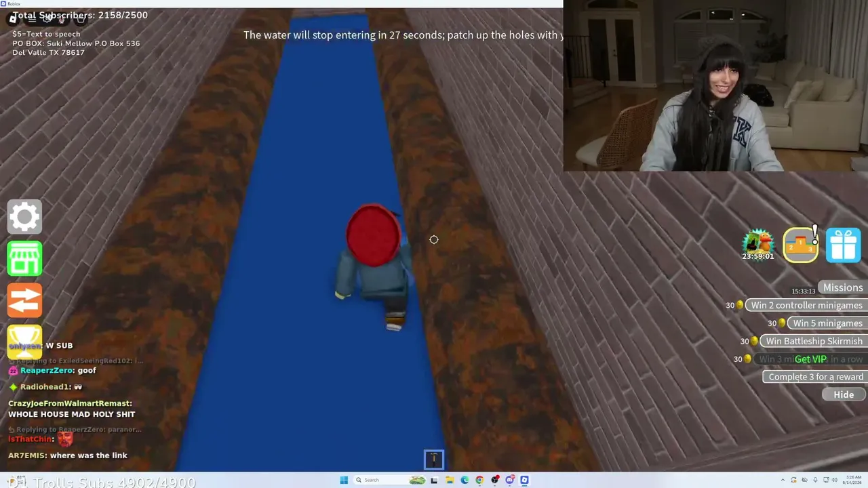This screenshot has width=868, height=488.
Task: Click the PO BOX address text
Action: coord(76,48)
